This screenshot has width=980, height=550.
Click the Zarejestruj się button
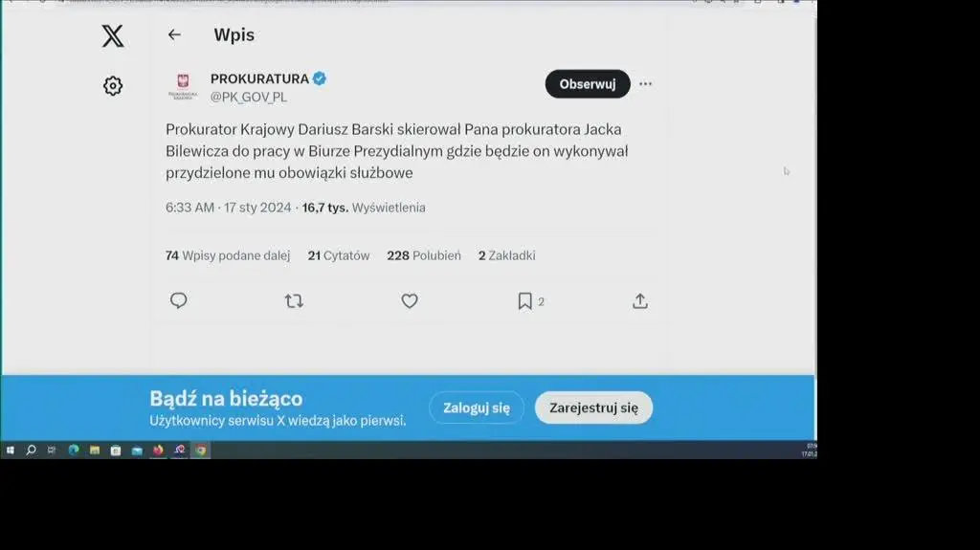click(593, 407)
